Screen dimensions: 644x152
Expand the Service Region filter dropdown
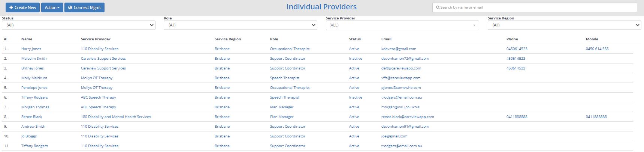pos(564,25)
